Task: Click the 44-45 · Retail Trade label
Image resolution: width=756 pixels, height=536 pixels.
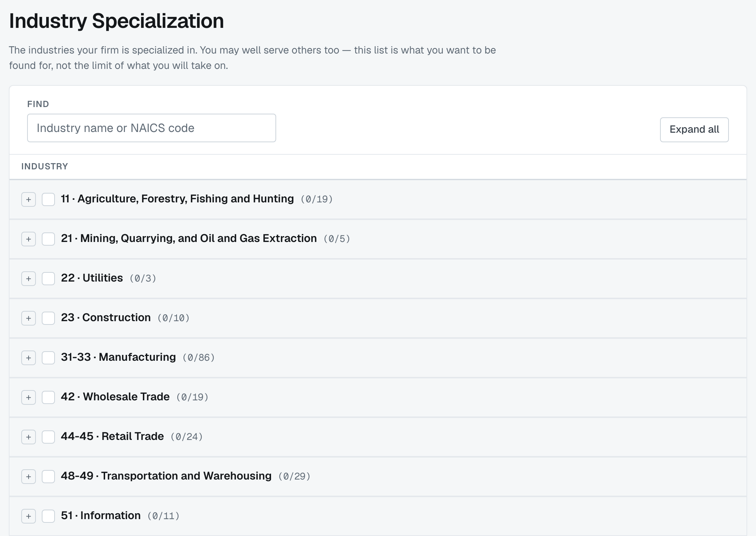Action: tap(112, 436)
